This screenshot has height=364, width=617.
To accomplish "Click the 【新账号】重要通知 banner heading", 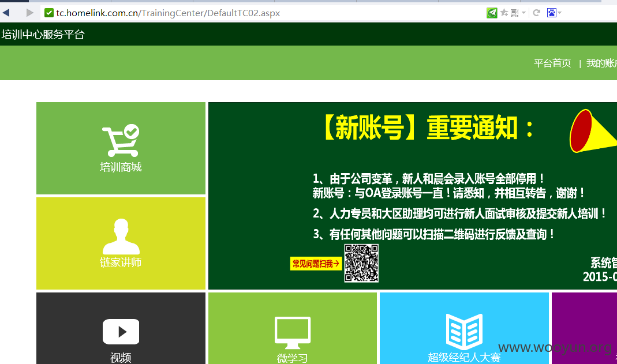I will click(x=428, y=127).
